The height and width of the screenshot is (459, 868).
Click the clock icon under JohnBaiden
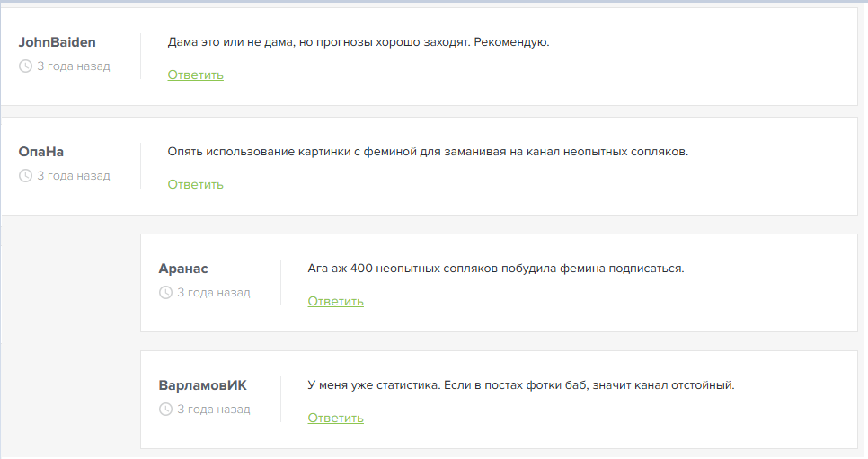pos(25,66)
